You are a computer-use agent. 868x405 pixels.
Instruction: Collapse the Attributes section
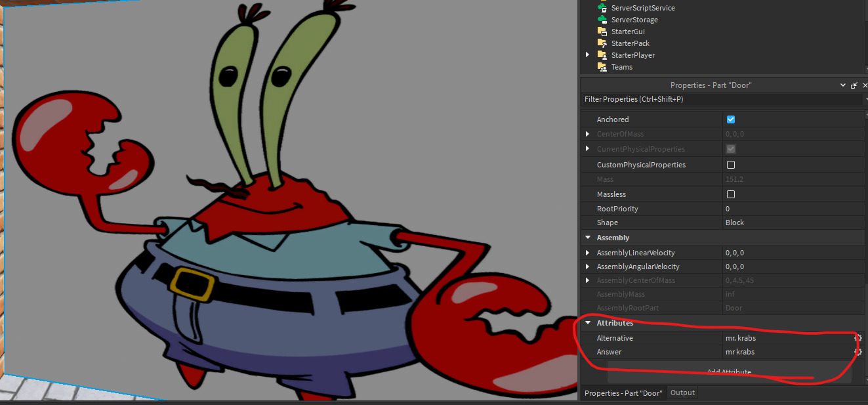pos(588,323)
